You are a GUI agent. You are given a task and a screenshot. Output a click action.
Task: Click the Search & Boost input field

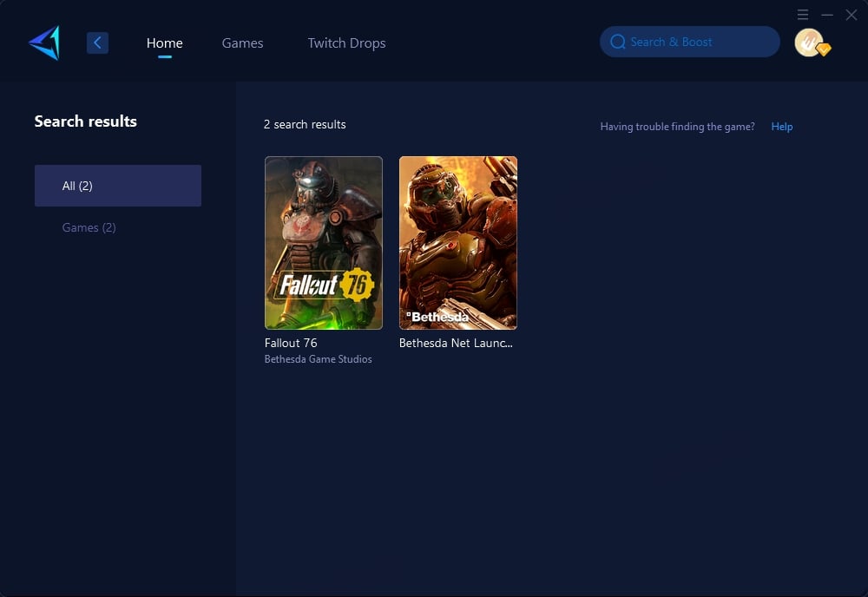(x=690, y=42)
